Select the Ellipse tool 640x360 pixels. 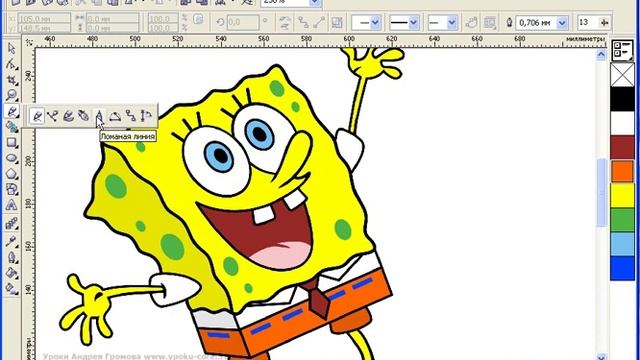pos(11,158)
